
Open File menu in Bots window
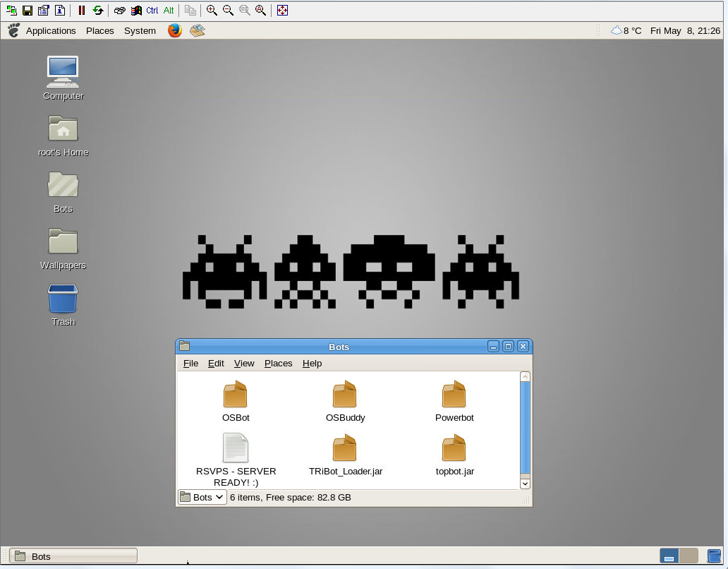(x=190, y=364)
